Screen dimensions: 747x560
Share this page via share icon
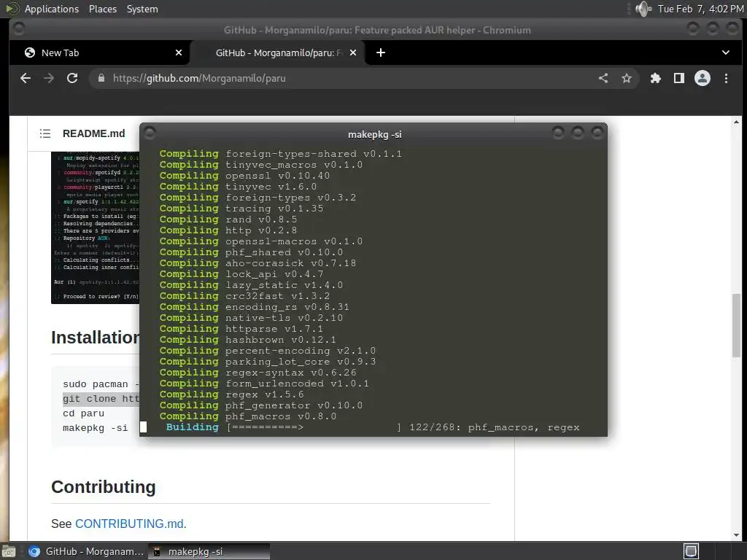[x=603, y=78]
